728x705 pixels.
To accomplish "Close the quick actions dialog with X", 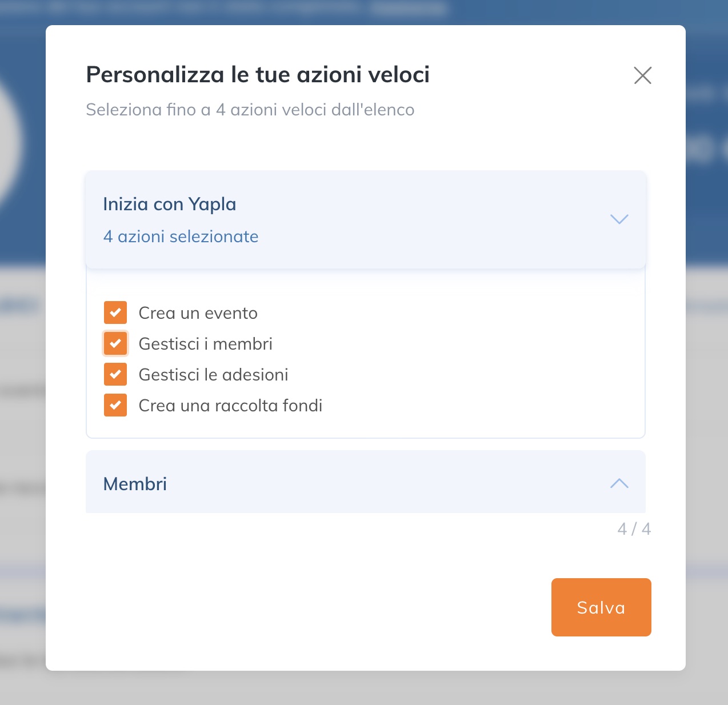I will click(643, 75).
